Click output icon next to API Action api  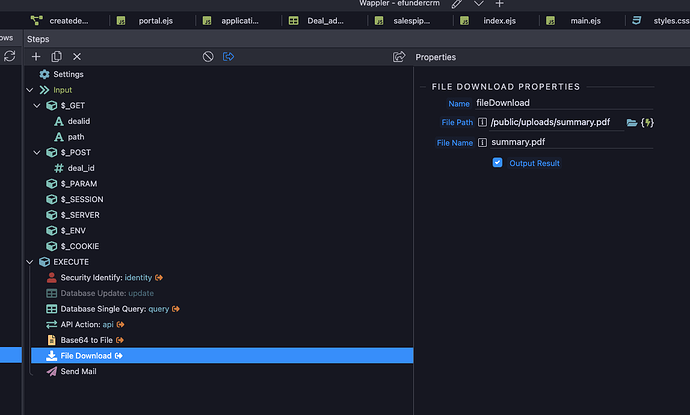tap(120, 324)
